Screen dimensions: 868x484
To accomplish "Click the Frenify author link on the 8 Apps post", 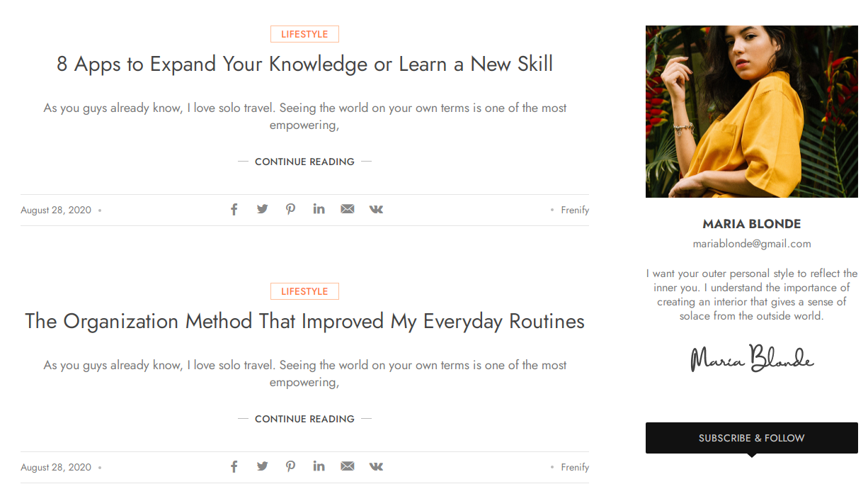I will point(575,210).
